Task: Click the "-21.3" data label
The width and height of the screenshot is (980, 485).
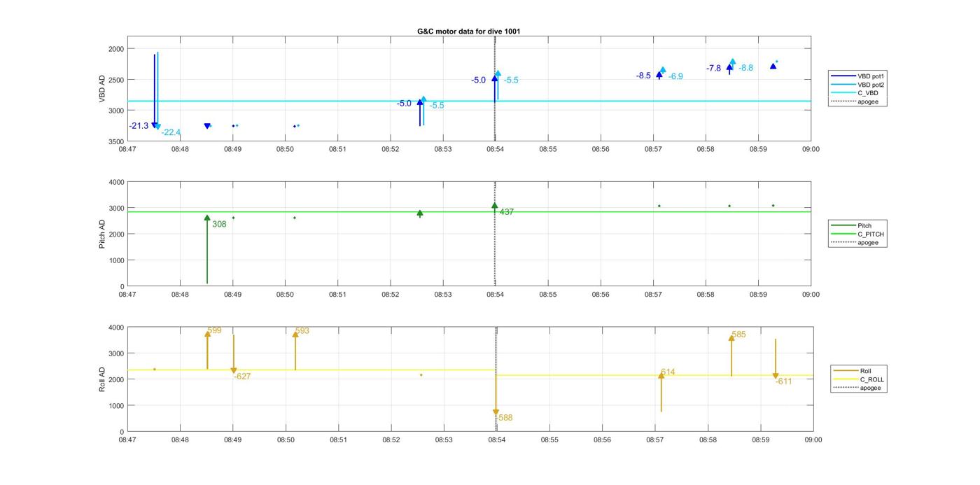Action: pos(139,126)
